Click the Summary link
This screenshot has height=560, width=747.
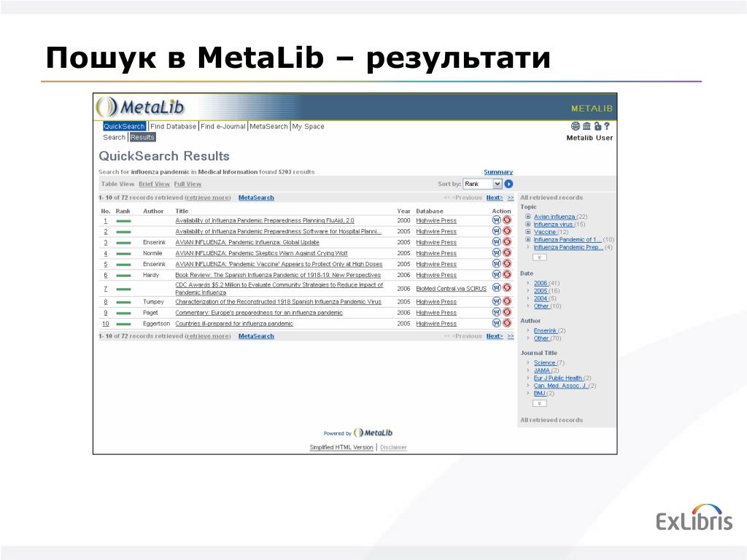tap(498, 172)
